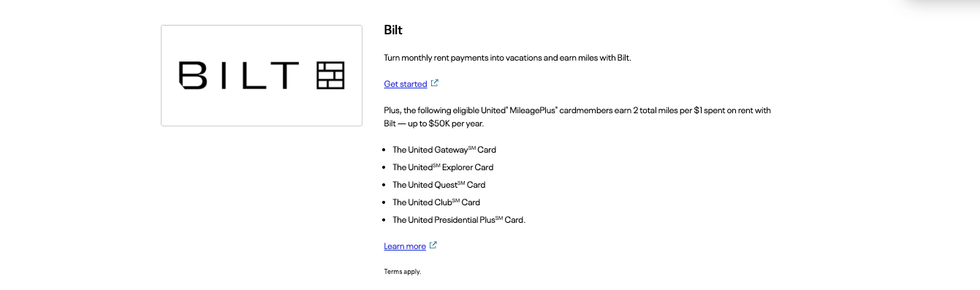Viewport: 980px width, 290px height.
Task: Select The United Club Card list item
Action: 436,202
